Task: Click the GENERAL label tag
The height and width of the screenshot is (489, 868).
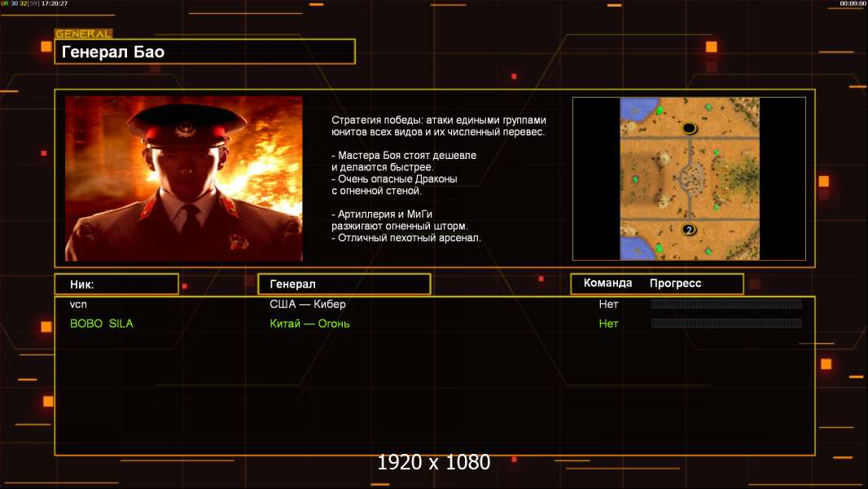Action: (84, 33)
